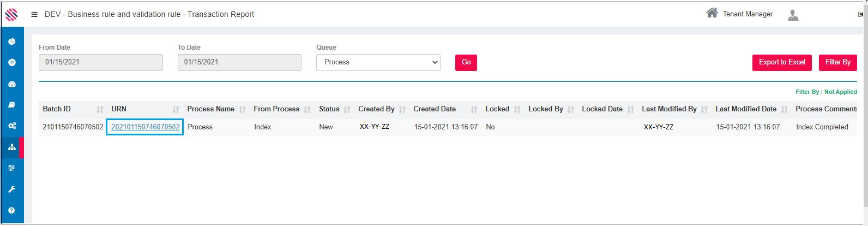Image resolution: width=868 pixels, height=226 pixels.
Task: Open the gears settings icon in sidebar
Action: click(x=11, y=126)
